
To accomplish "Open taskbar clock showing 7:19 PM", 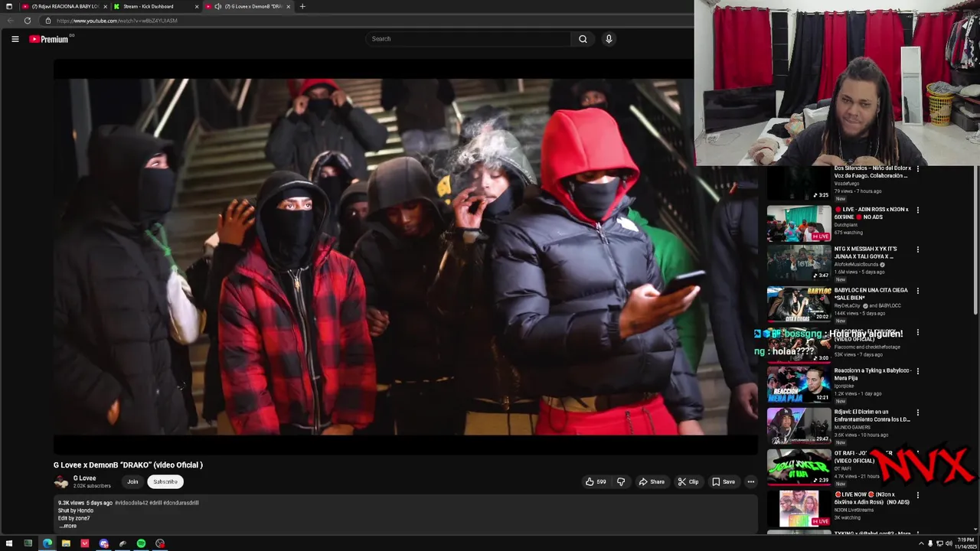I will [x=966, y=543].
